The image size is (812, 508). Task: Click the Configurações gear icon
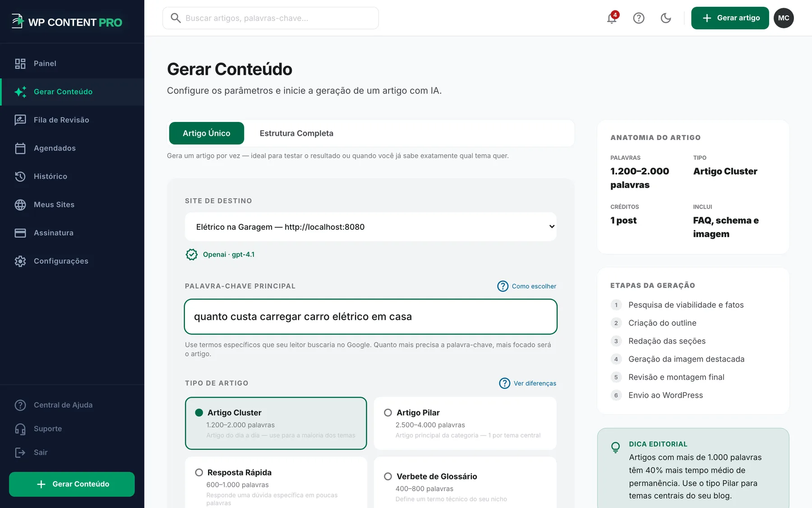(20, 261)
